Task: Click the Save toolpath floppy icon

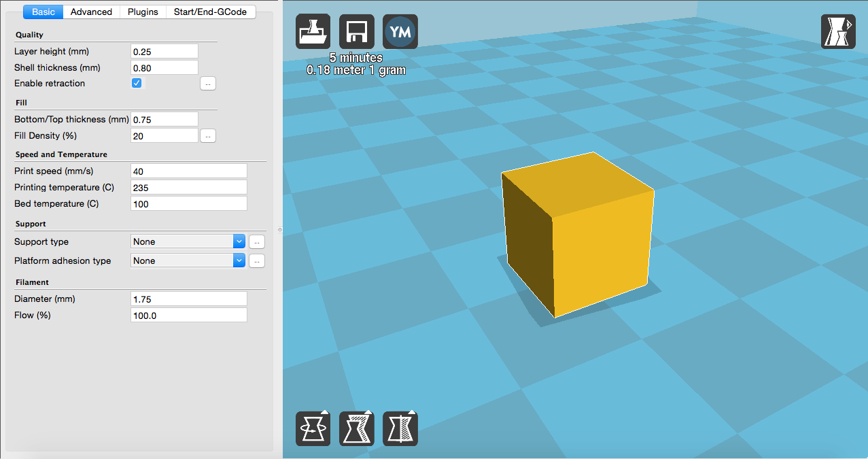Action: 356,32
